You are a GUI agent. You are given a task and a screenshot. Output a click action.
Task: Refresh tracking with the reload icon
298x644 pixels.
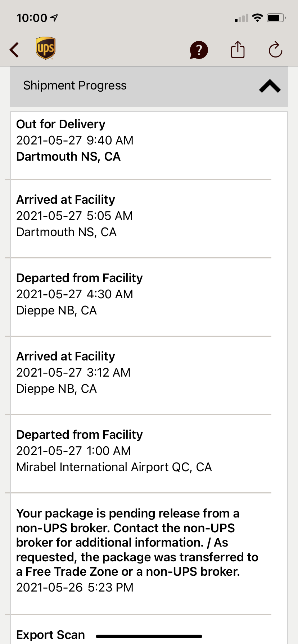275,50
